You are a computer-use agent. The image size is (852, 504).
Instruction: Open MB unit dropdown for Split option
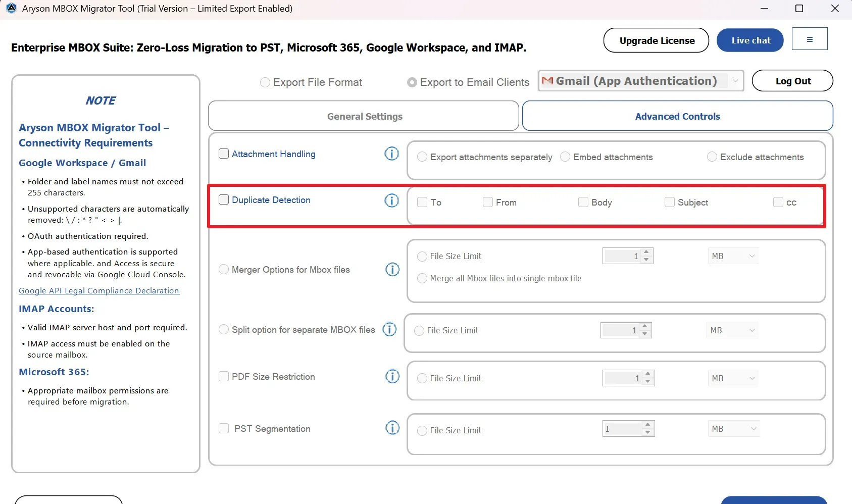point(732,330)
